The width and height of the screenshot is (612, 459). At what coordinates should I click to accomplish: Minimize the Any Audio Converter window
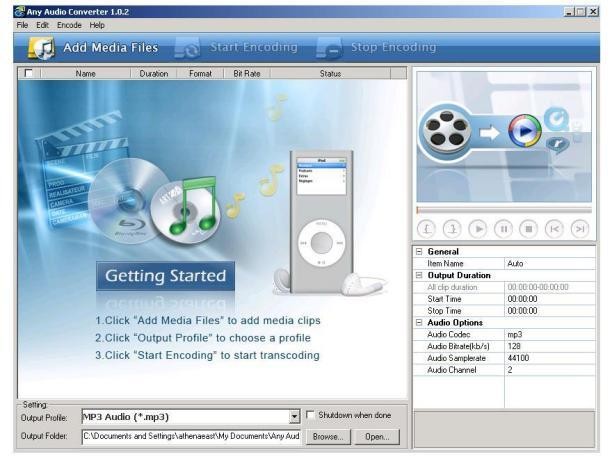pyautogui.click(x=569, y=12)
